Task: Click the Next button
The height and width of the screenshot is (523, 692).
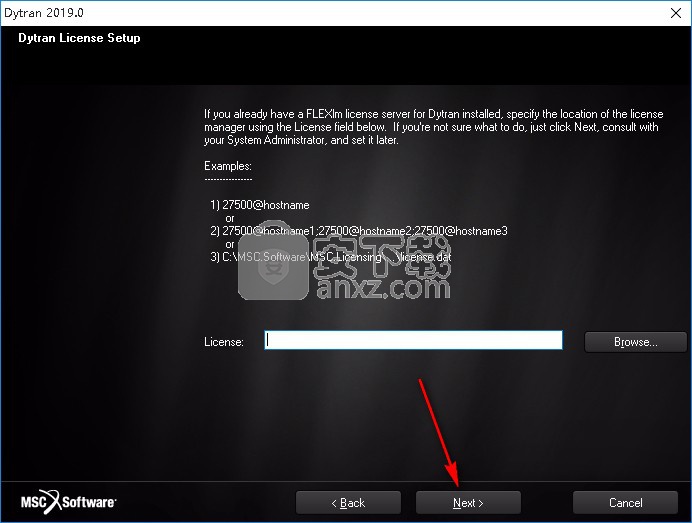Action: (x=468, y=502)
